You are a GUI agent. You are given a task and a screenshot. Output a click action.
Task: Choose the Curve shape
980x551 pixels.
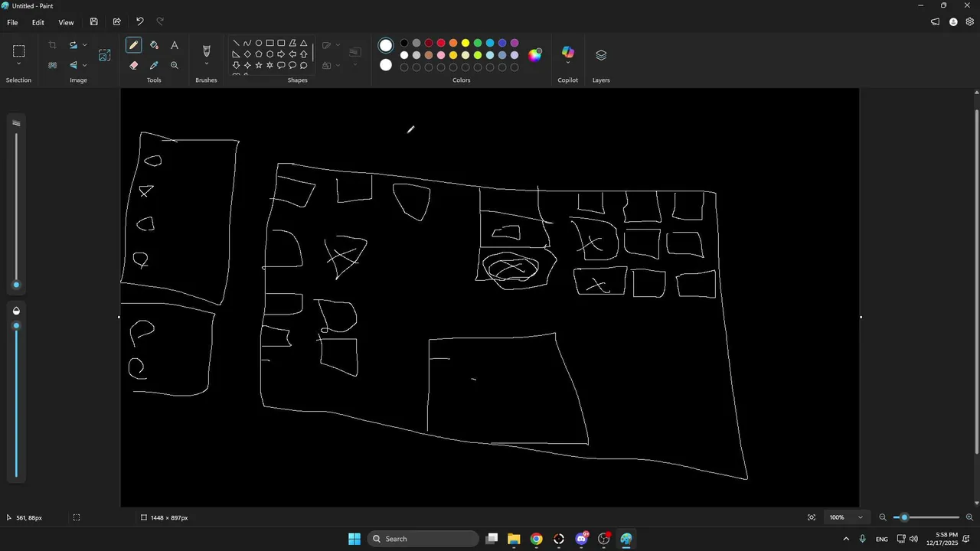[247, 43]
